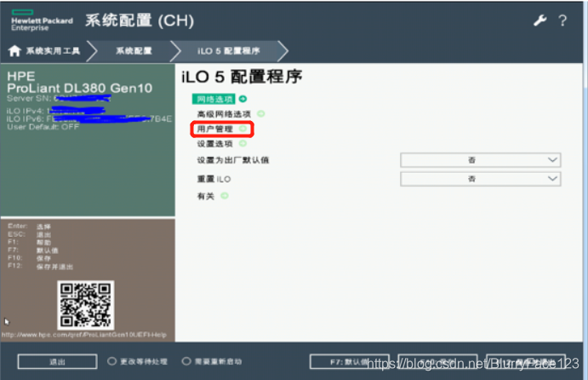Select 更改等待处理 radio indicator
The image size is (588, 380).
click(x=111, y=361)
